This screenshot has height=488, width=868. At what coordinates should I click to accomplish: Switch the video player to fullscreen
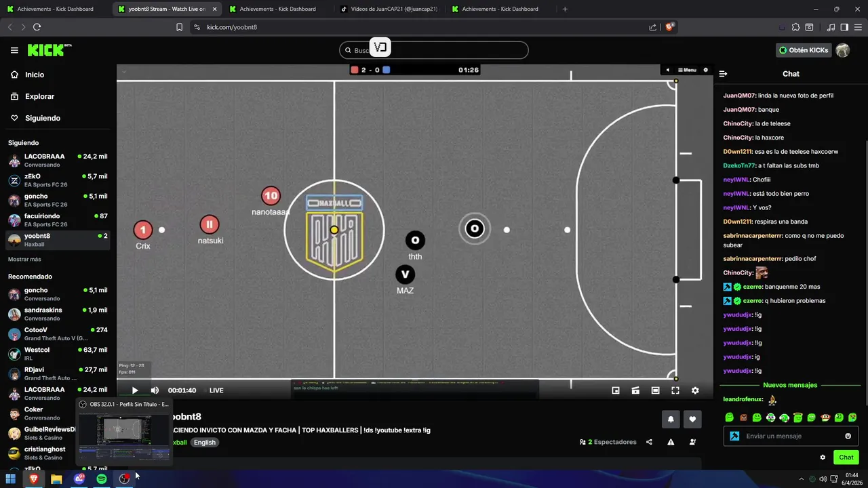click(x=675, y=390)
